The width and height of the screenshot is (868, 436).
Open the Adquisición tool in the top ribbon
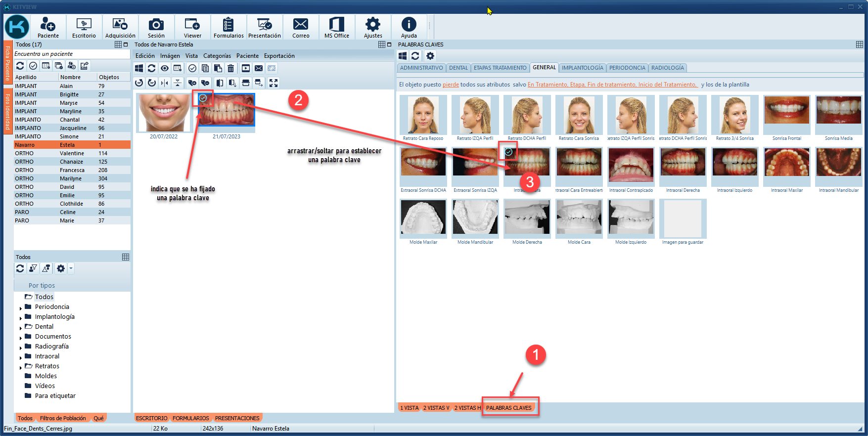(x=120, y=27)
